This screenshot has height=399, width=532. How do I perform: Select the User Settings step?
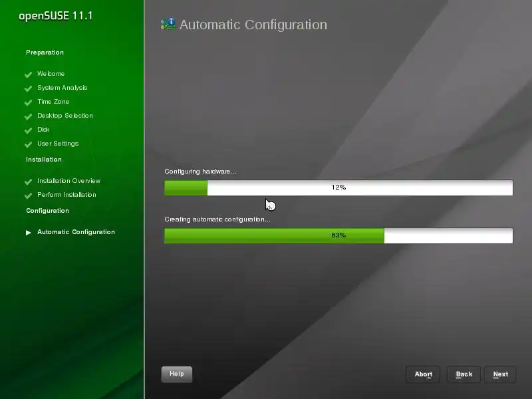click(x=58, y=144)
